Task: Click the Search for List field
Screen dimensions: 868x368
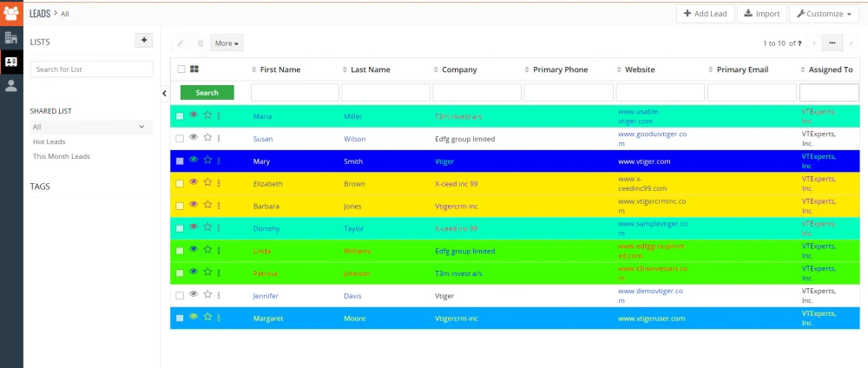Action: point(91,69)
